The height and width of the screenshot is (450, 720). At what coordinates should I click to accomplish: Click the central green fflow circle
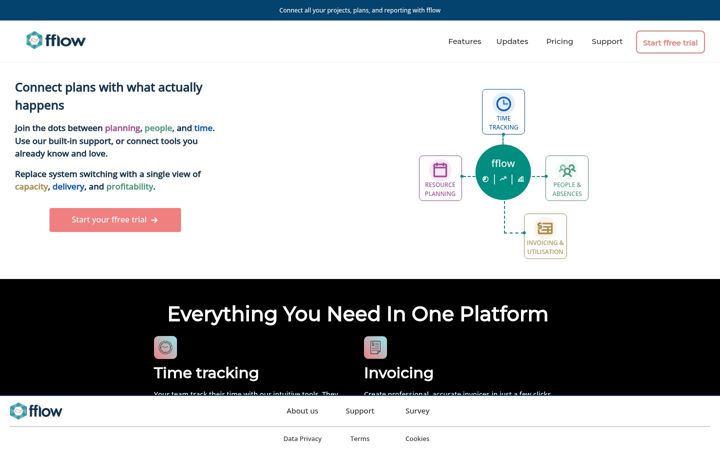point(503,172)
